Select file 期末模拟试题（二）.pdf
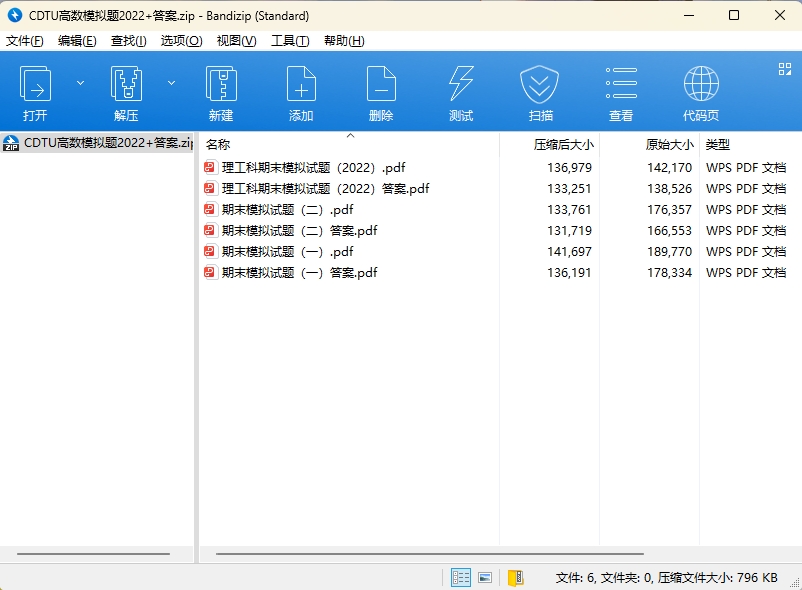This screenshot has width=802, height=590. point(287,210)
